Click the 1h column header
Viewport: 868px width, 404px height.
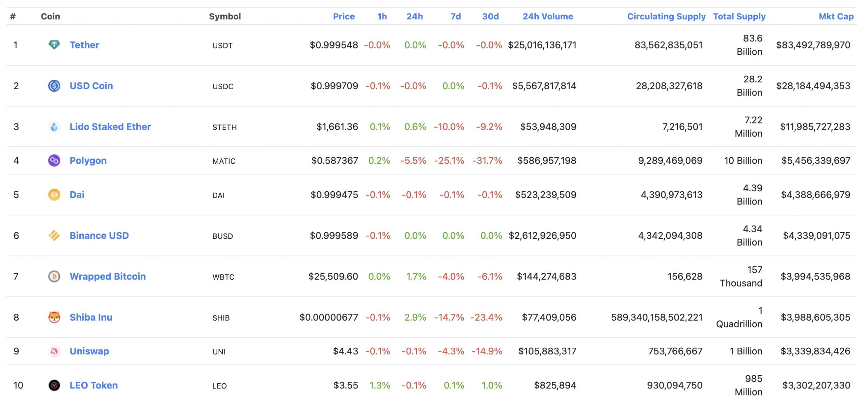[382, 16]
